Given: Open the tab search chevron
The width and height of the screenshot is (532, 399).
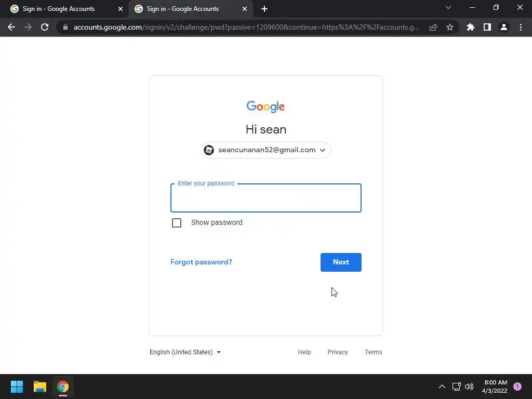Looking at the screenshot, I should (x=448, y=7).
